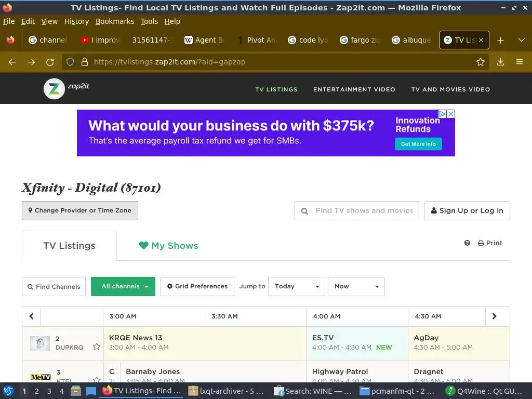532x399 pixels.
Task: Advance the grid to later times
Action: [x=495, y=316]
